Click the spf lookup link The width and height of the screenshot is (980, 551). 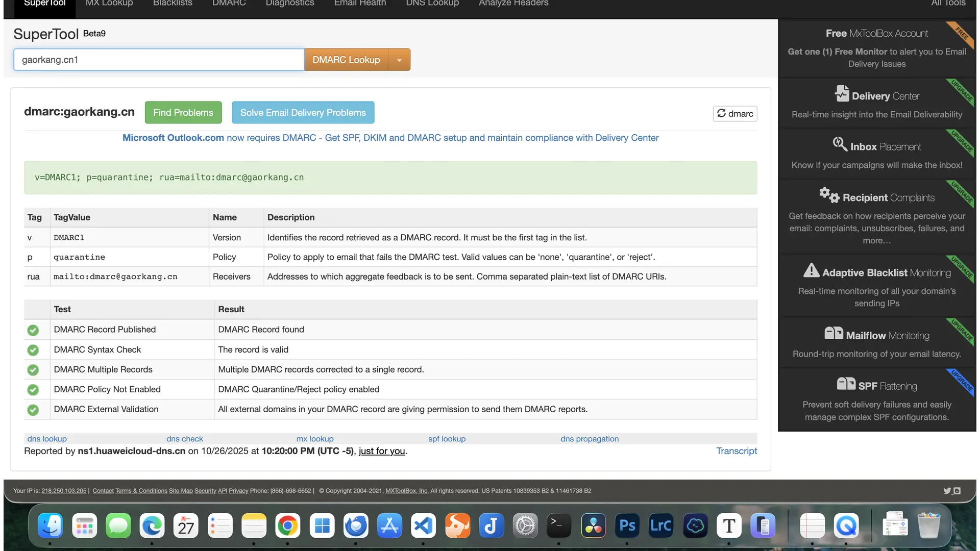447,439
